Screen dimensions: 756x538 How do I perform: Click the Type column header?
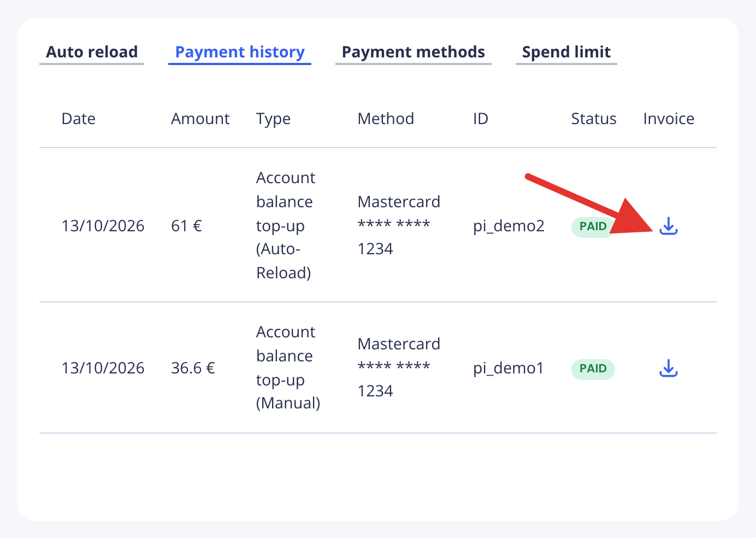(x=273, y=119)
